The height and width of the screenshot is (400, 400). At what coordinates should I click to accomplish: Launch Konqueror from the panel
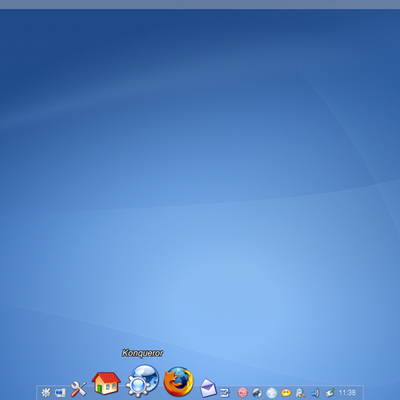pos(143,381)
